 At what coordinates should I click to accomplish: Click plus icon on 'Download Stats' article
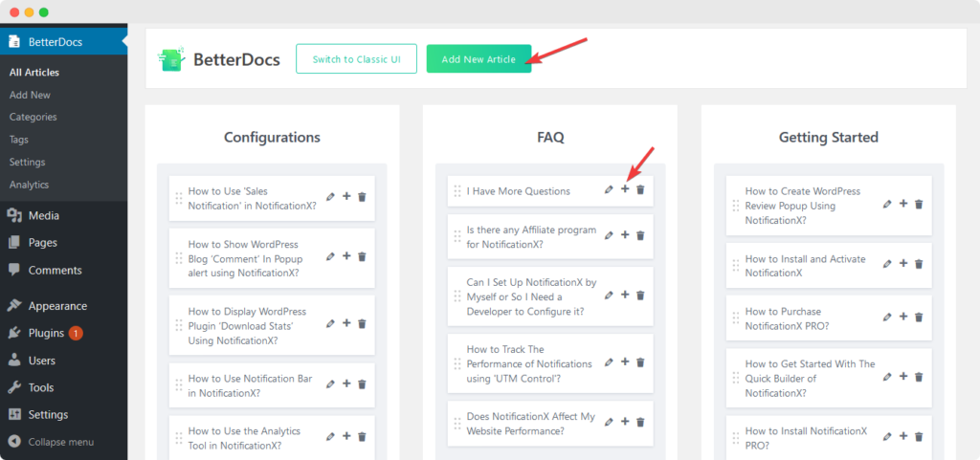pyautogui.click(x=346, y=323)
